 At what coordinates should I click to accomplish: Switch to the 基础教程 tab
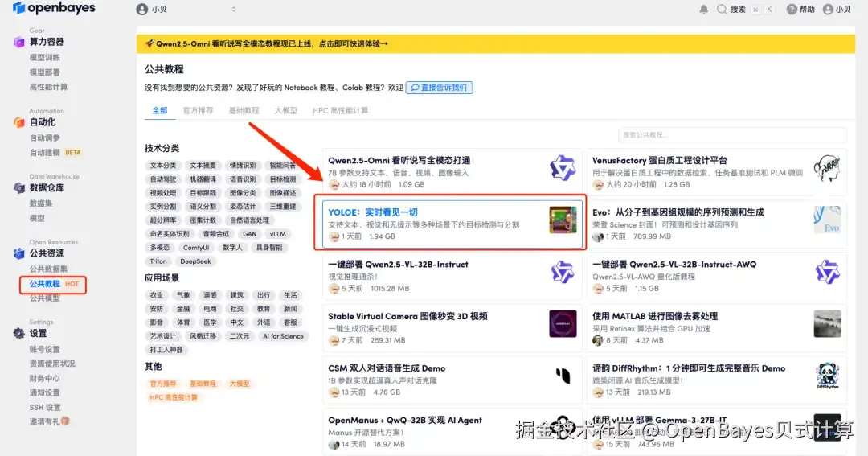[x=244, y=110]
